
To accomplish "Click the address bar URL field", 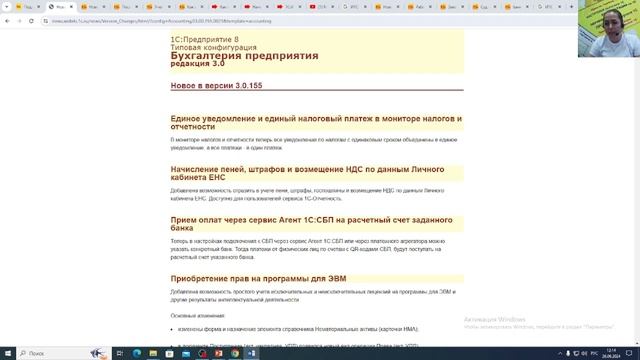I will (310, 21).
